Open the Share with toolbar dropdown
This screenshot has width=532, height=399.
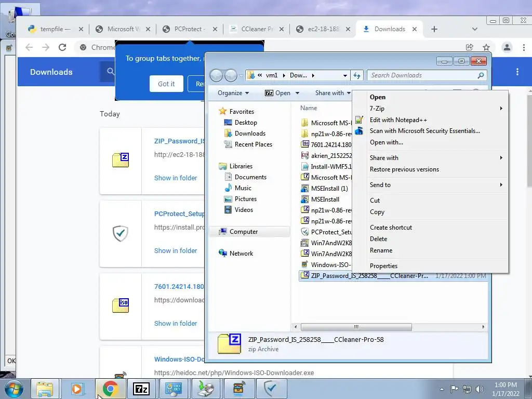(332, 93)
